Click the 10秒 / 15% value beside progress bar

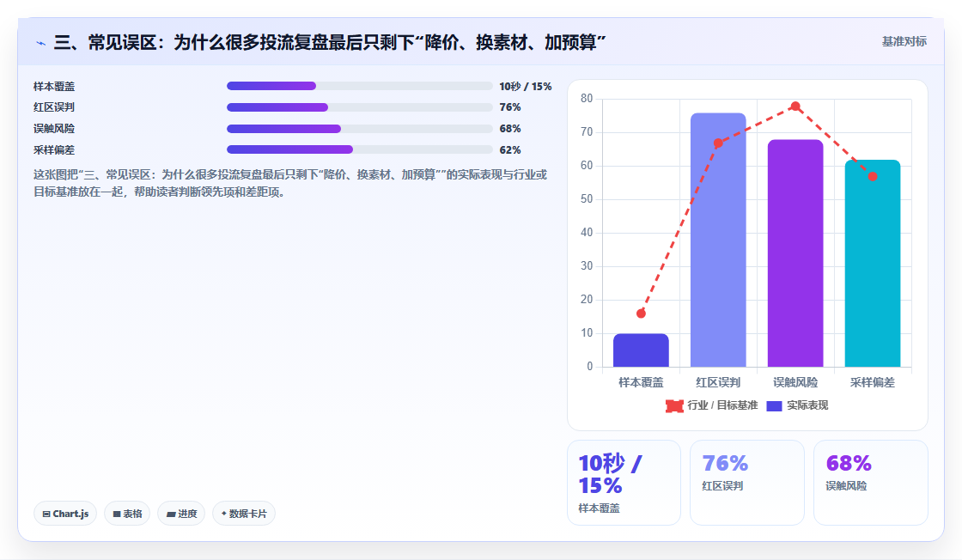pos(525,87)
